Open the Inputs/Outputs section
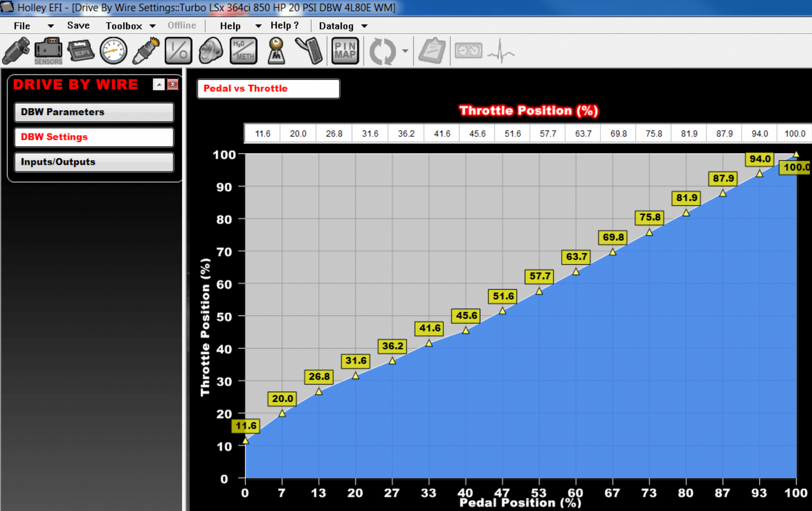This screenshot has width=812, height=511. click(94, 162)
